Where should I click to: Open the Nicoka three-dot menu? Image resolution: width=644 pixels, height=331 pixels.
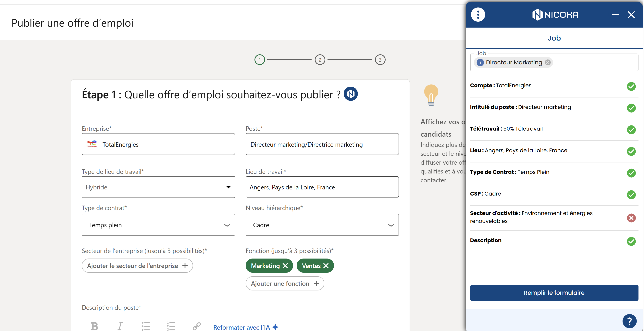[478, 15]
